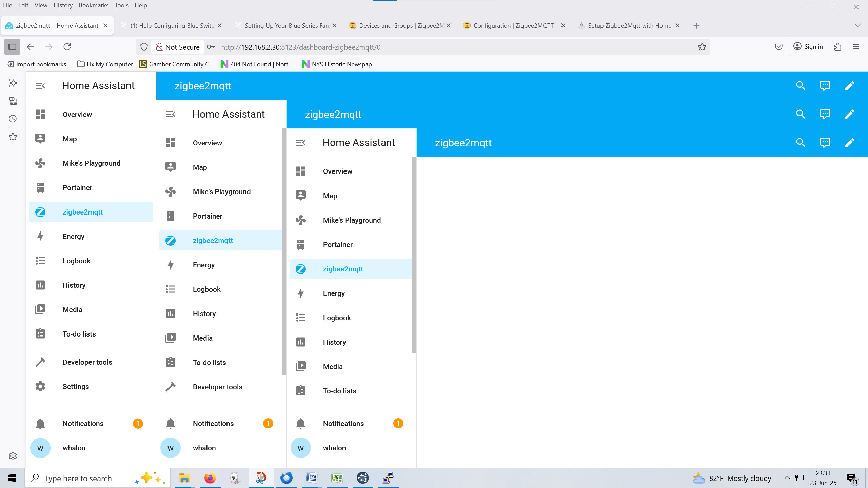Open assistant chat in innermost header

825,143
